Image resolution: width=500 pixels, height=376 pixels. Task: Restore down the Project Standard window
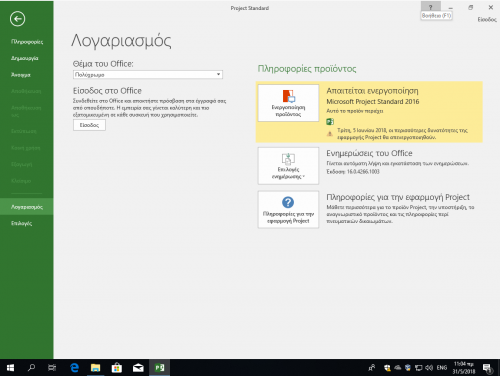(x=470, y=7)
